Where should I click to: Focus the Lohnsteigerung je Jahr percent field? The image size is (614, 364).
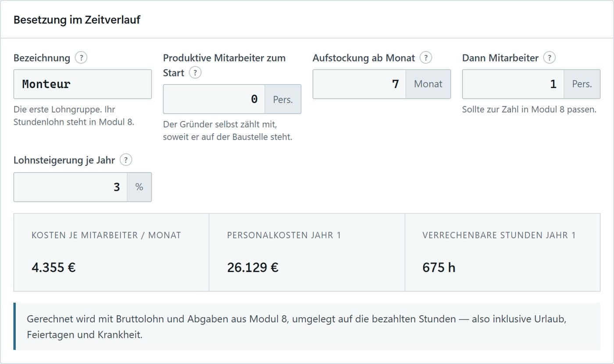pos(71,187)
